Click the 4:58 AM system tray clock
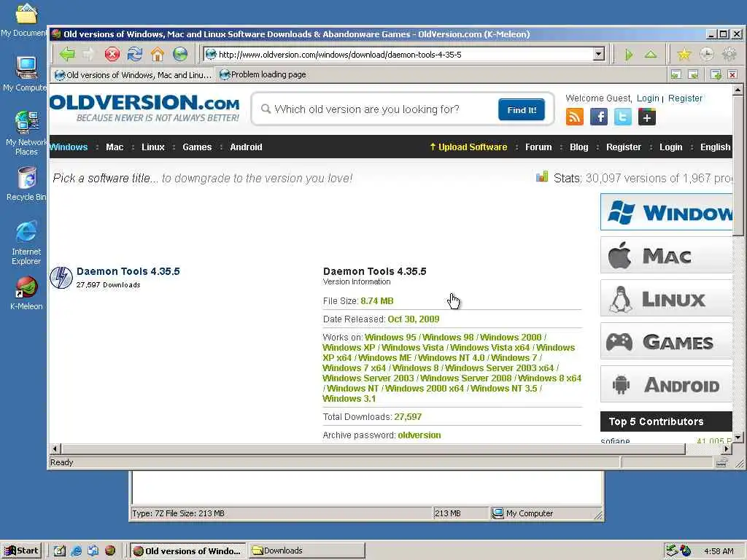747x560 pixels. click(x=719, y=551)
